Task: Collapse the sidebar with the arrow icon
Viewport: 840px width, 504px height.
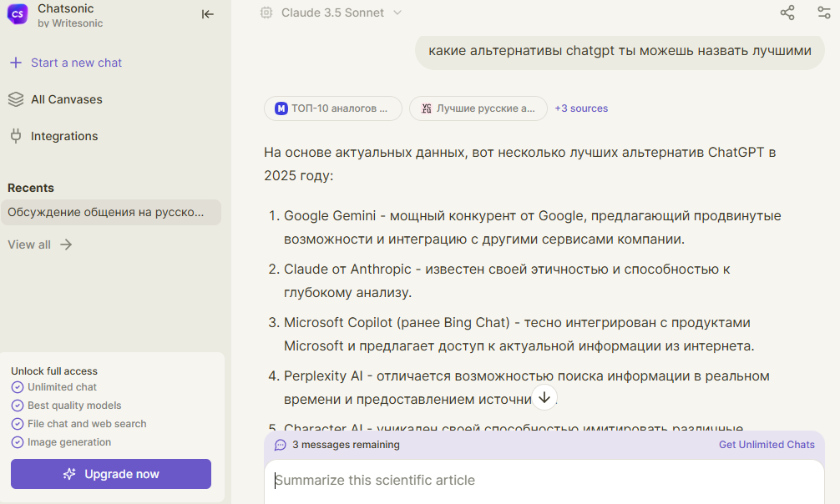Action: [x=207, y=14]
